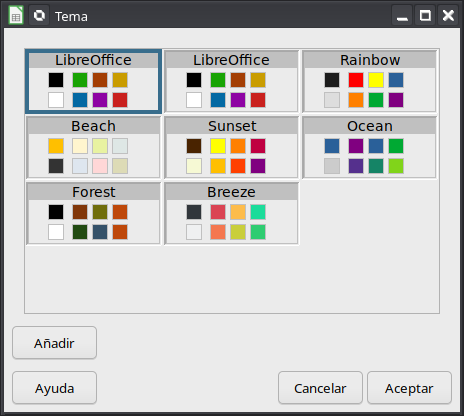
Task: Click the spreadsheet document icon in title bar
Action: tap(16, 15)
